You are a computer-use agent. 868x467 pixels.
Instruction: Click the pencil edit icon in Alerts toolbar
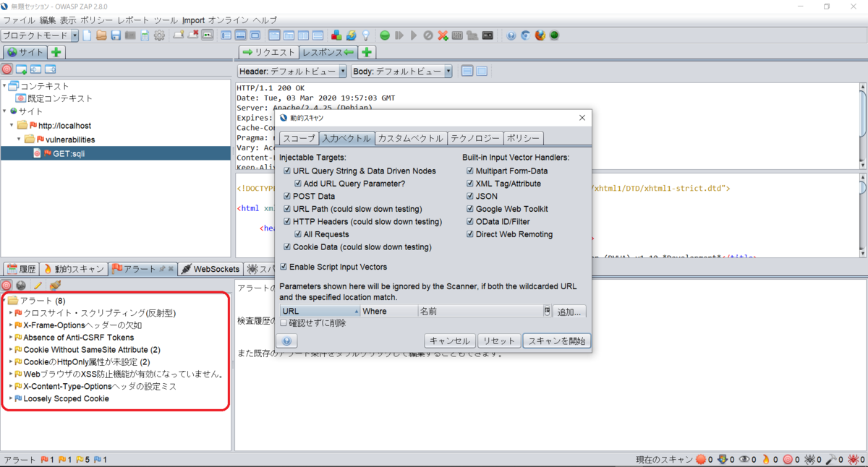click(x=38, y=285)
